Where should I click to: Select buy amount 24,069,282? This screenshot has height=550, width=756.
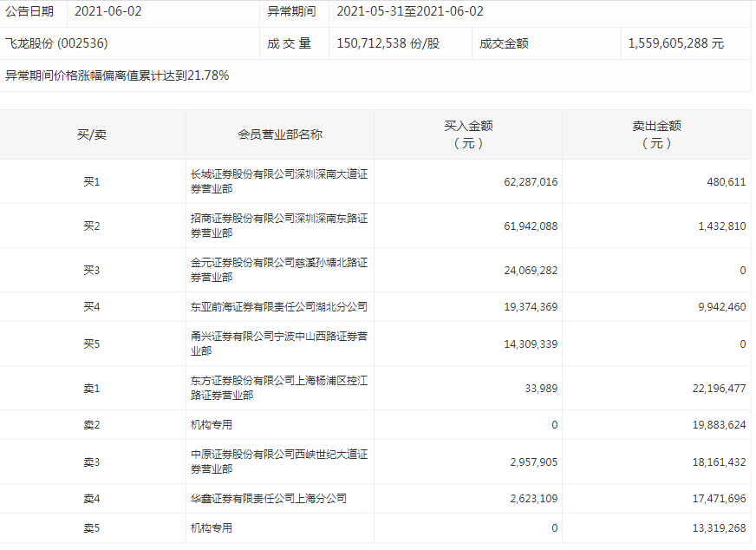point(531,270)
